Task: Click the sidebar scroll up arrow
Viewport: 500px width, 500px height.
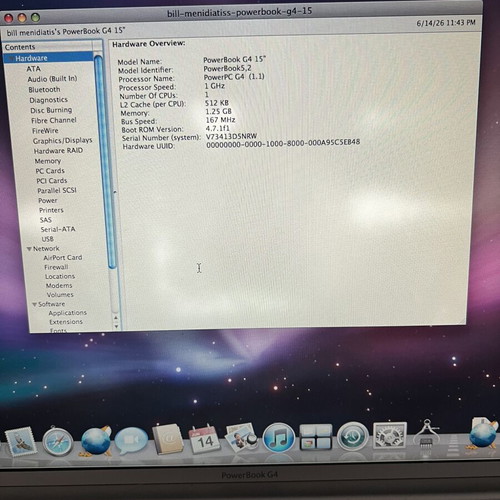Action: tap(116, 318)
